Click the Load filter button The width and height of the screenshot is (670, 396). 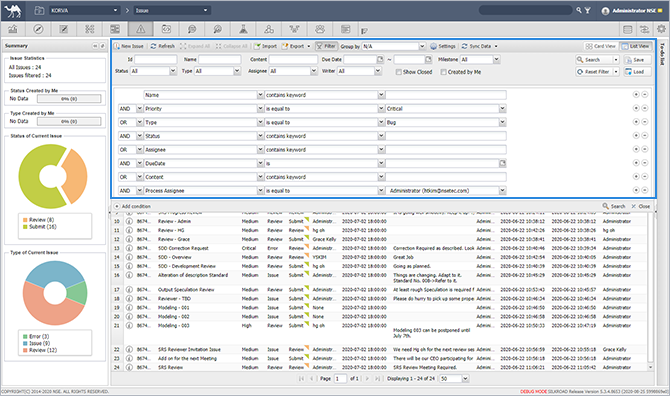pos(637,72)
